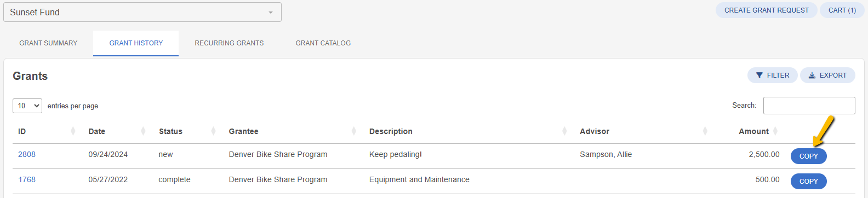Focus the grants Search field

(x=809, y=106)
